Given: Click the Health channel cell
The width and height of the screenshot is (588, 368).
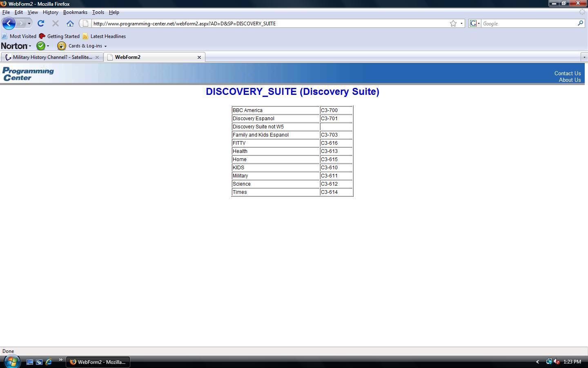Looking at the screenshot, I should coord(276,151).
